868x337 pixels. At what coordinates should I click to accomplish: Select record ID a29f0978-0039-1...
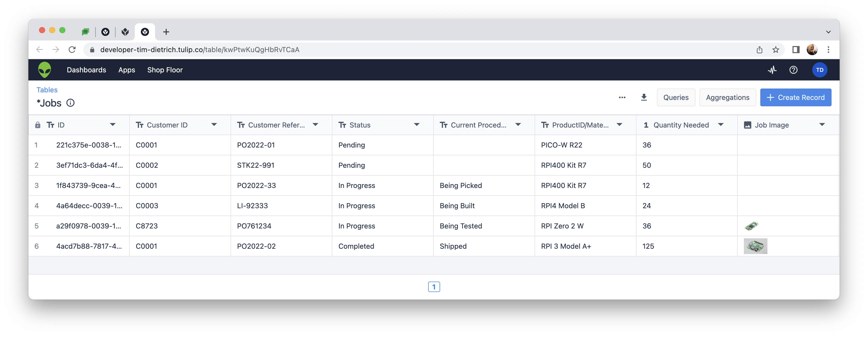point(89,226)
